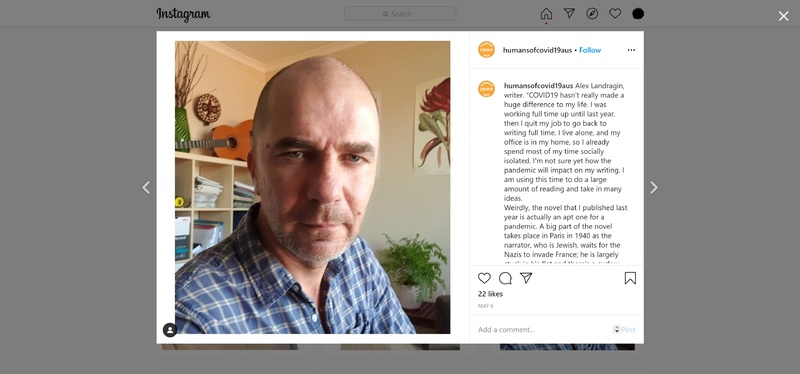This screenshot has width=800, height=374.
Task: Click the tagged people icon on photo
Action: tap(169, 330)
